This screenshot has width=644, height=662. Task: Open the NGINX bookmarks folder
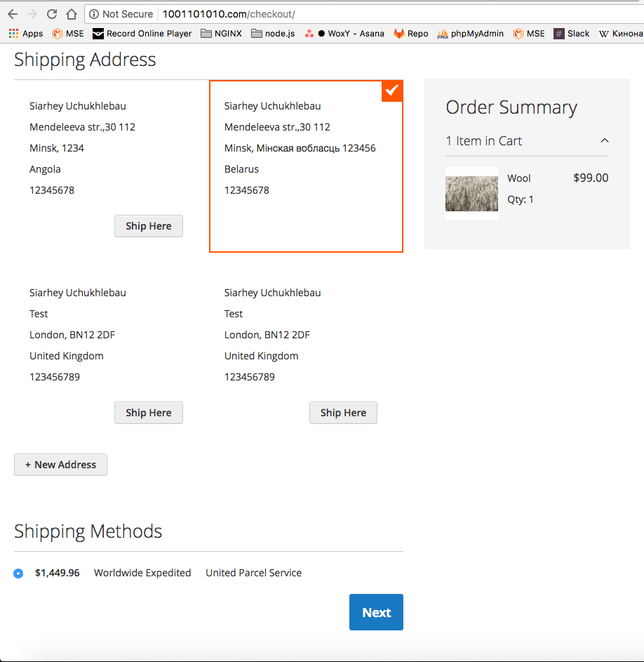pos(221,34)
